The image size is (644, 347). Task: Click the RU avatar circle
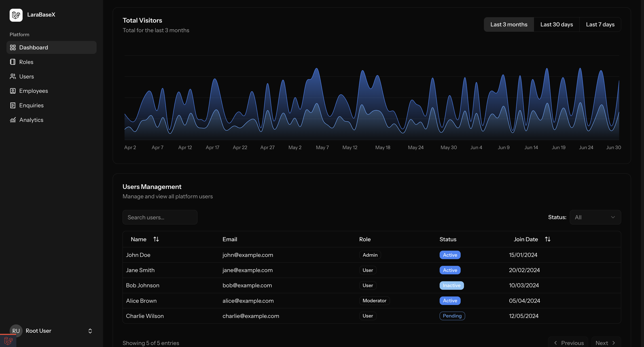(16, 331)
